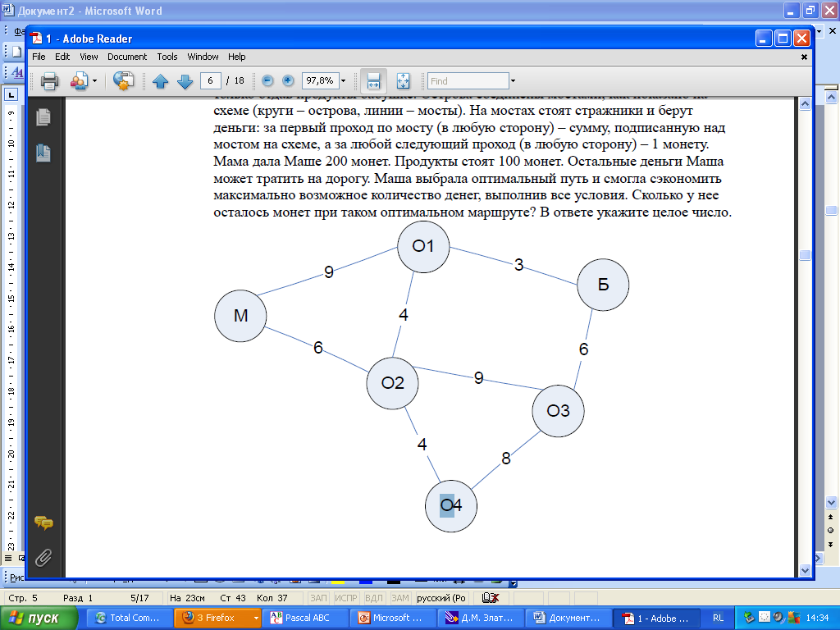This screenshot has width=840, height=630.
Task: Click the zoom out minus button
Action: click(x=267, y=81)
